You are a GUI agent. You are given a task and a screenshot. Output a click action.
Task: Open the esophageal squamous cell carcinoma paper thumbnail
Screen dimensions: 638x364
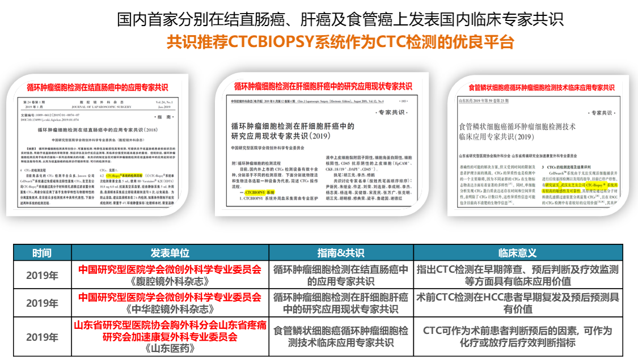coord(538,145)
